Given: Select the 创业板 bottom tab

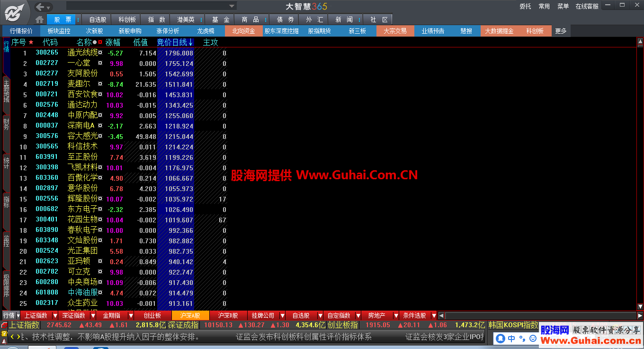Looking at the screenshot, I should 152,316.
